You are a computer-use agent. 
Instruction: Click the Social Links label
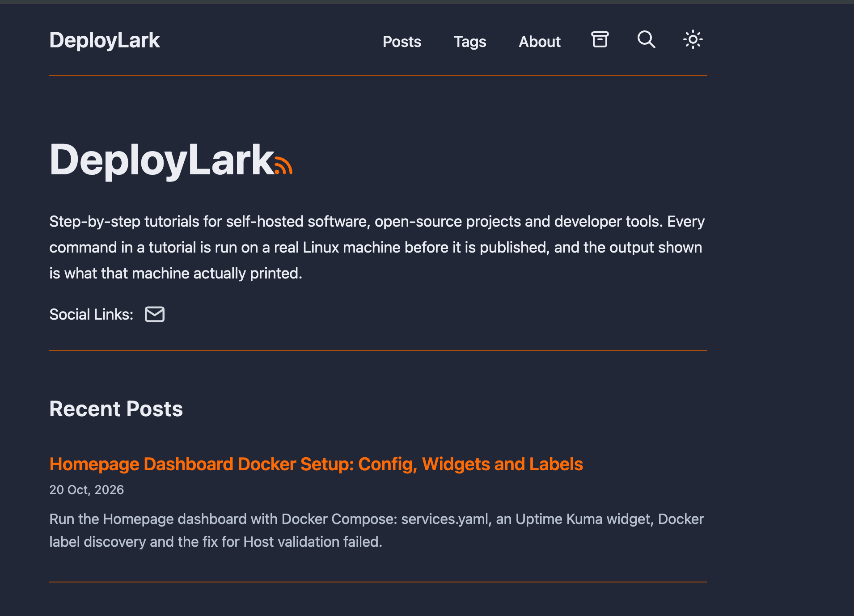tap(91, 315)
